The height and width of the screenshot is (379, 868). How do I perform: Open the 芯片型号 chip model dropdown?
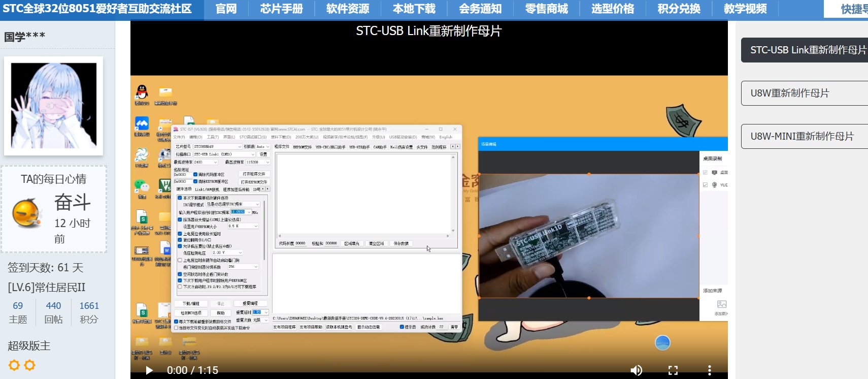(x=218, y=146)
